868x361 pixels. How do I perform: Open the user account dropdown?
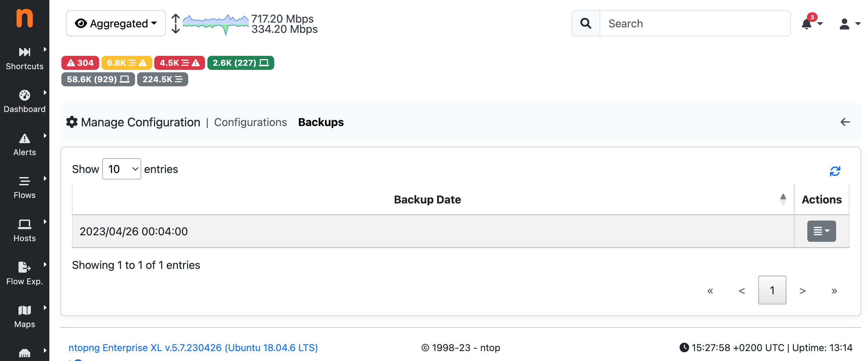click(x=850, y=24)
